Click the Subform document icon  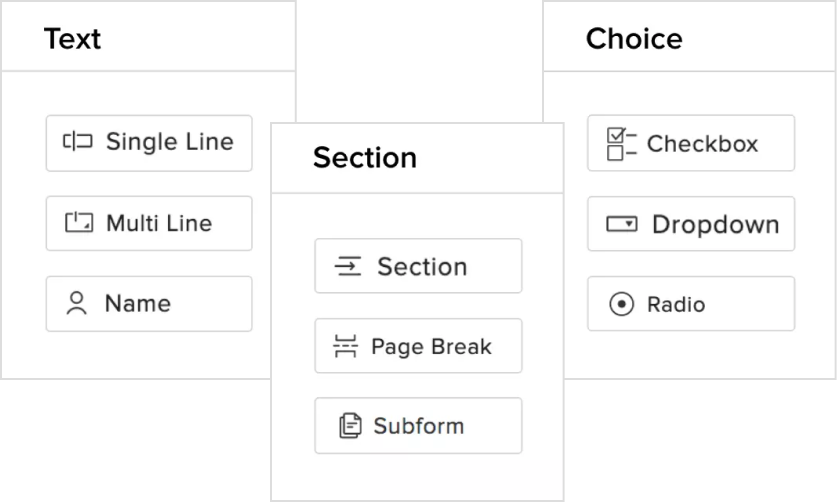(350, 426)
